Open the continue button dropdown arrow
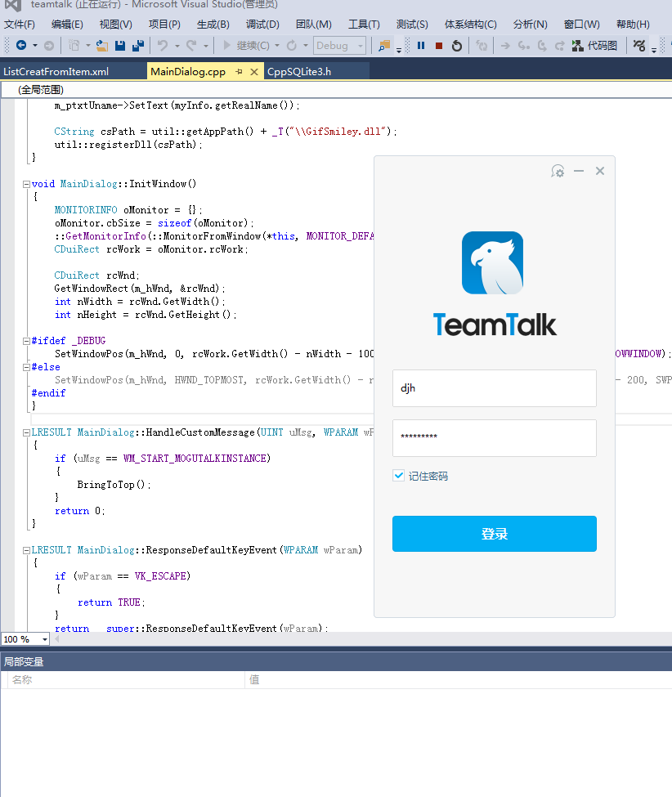The height and width of the screenshot is (797, 672). tap(277, 46)
